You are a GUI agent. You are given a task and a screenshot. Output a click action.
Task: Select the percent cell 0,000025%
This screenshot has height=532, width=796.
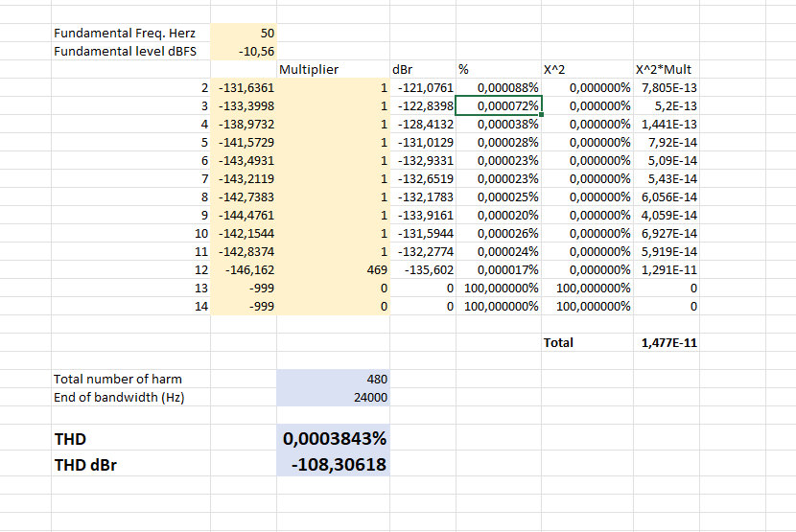pyautogui.click(x=499, y=197)
